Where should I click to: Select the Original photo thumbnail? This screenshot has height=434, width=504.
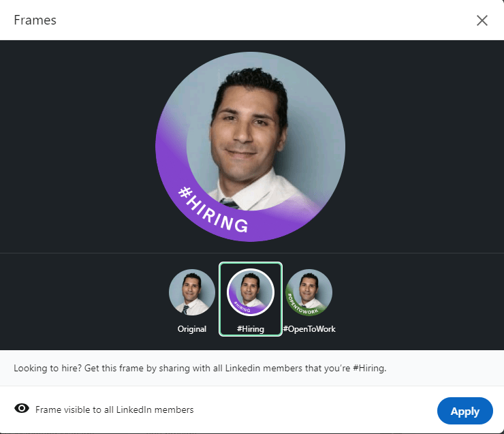pyautogui.click(x=192, y=292)
